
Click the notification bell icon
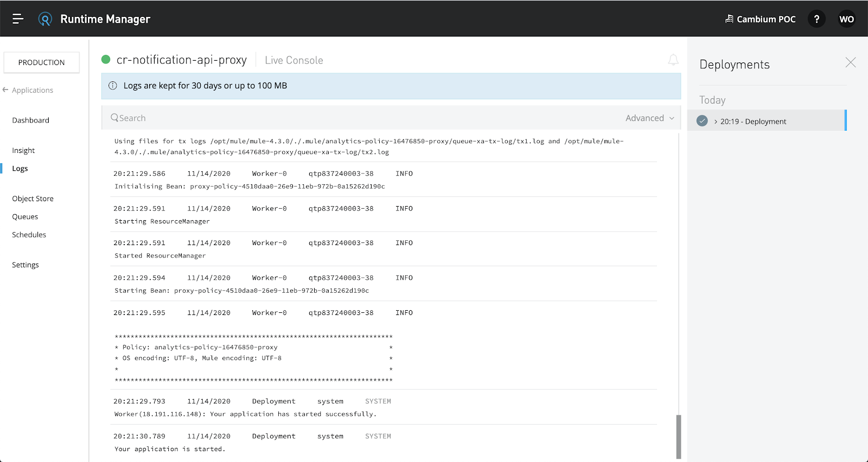(673, 60)
